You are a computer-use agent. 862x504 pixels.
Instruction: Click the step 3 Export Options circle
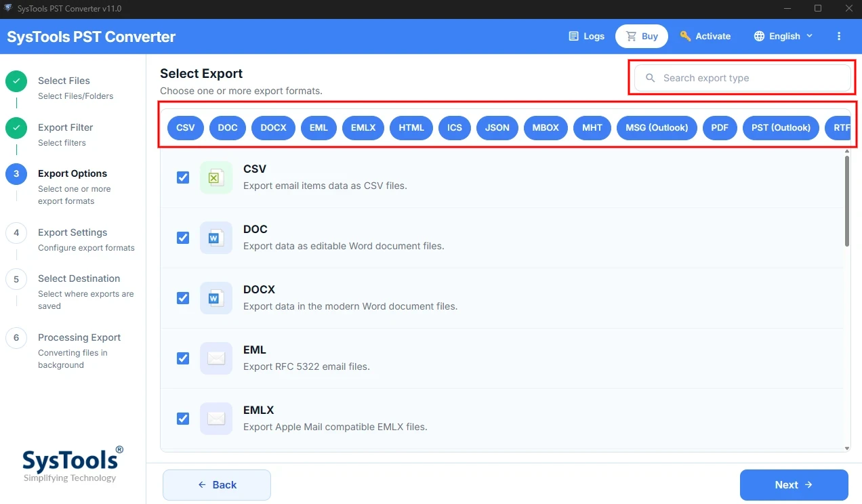point(16,174)
